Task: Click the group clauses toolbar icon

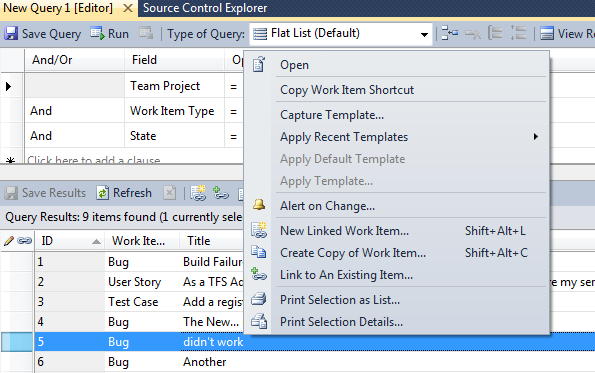Action: [495, 33]
